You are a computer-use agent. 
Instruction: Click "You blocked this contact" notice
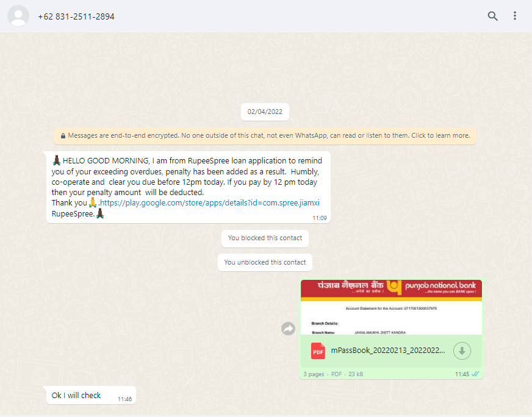point(265,238)
